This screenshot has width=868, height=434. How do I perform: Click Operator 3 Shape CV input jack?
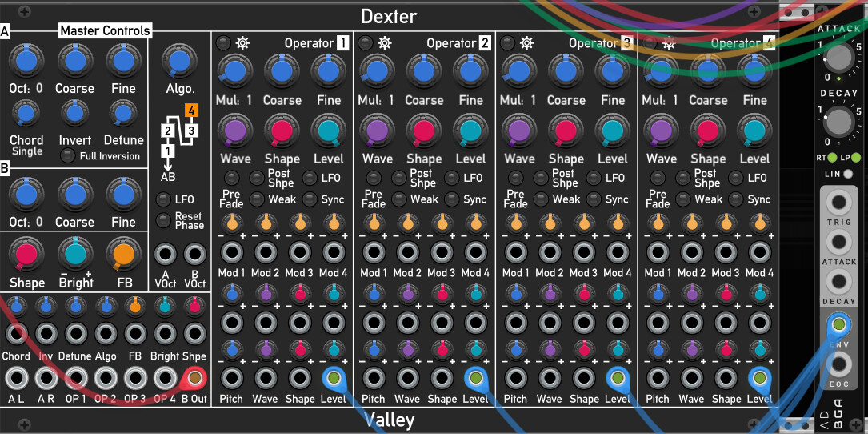583,378
